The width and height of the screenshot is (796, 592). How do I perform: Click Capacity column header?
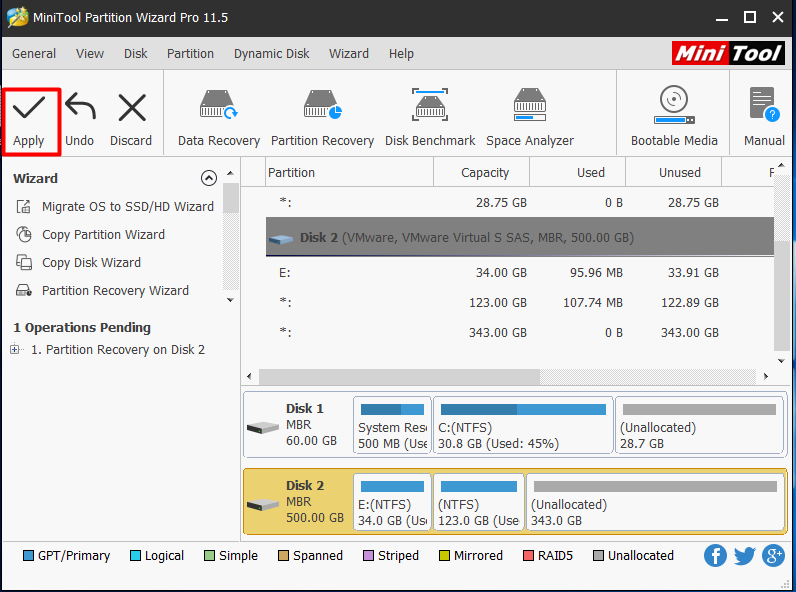point(485,172)
